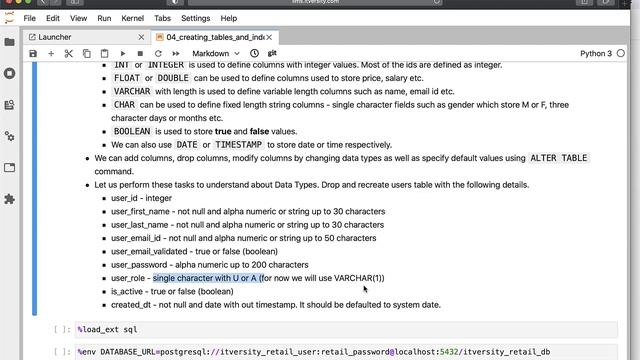Click into the %env DATABASE_URL code cell
Screen dimensions: 640x360
[346, 352]
